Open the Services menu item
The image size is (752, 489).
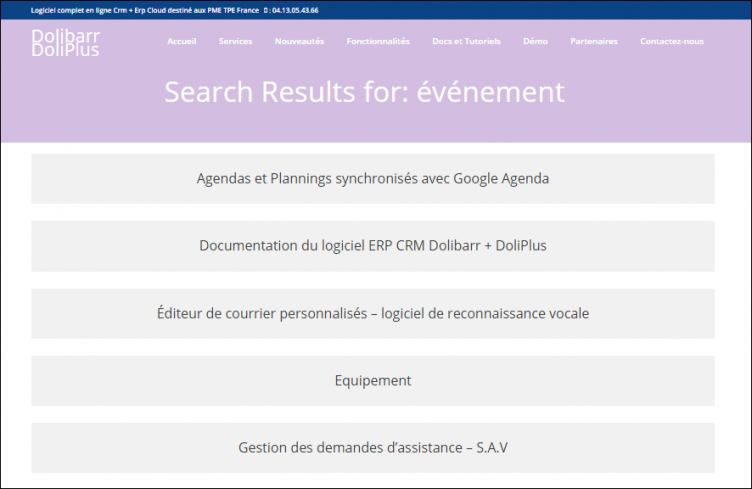[x=235, y=41]
